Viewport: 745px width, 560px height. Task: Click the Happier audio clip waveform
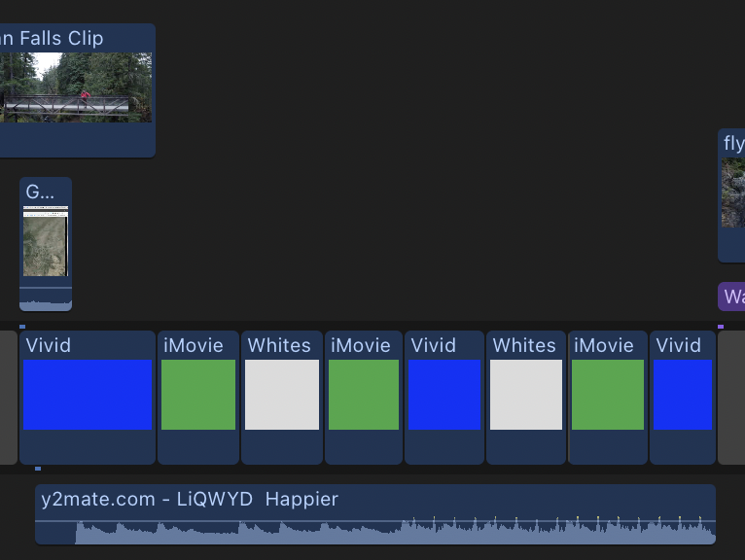(389, 532)
